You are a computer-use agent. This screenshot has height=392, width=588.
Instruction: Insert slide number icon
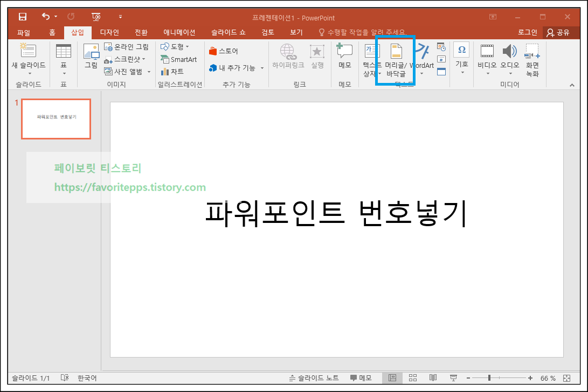(x=441, y=59)
